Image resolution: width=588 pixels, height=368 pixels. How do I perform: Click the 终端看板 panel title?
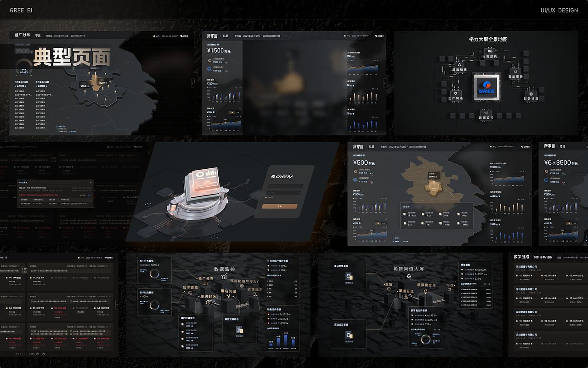coord(465,265)
